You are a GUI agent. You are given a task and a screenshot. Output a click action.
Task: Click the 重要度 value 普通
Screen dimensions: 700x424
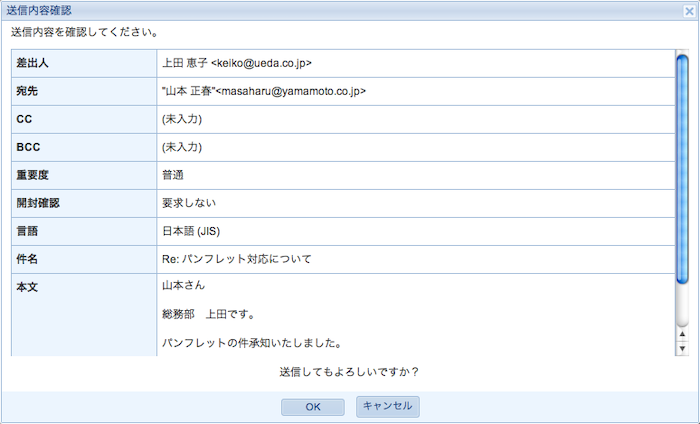pos(173,175)
